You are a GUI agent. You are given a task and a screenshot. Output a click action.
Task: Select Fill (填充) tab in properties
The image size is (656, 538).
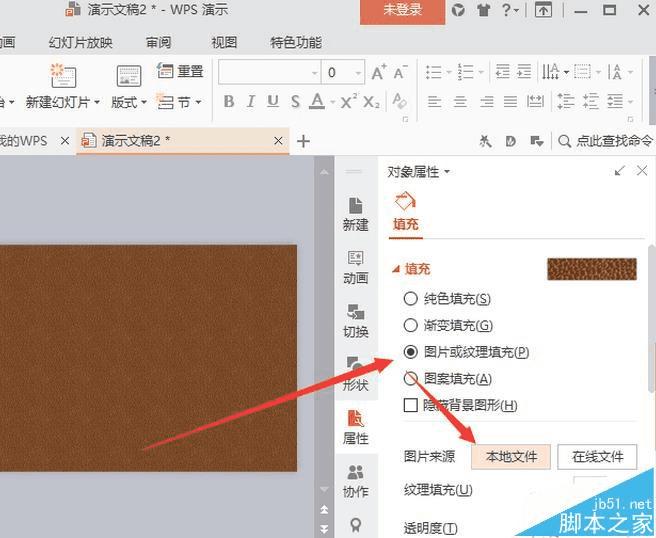(x=405, y=213)
